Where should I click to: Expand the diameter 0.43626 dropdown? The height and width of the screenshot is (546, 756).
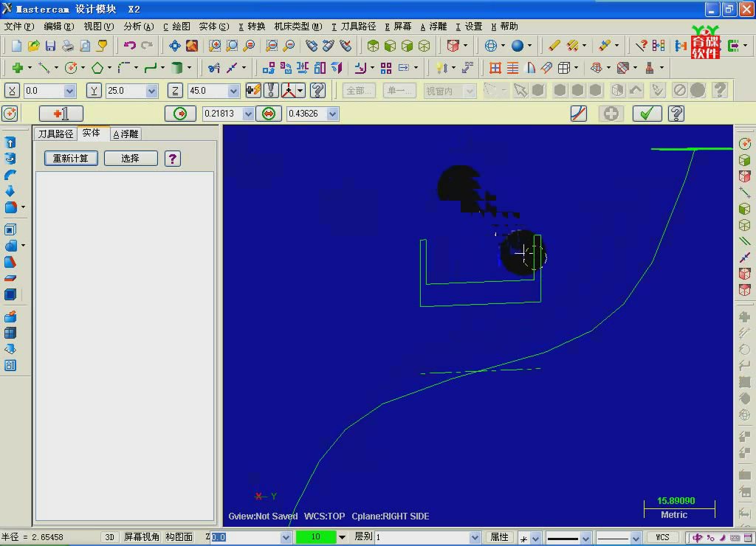click(x=332, y=114)
